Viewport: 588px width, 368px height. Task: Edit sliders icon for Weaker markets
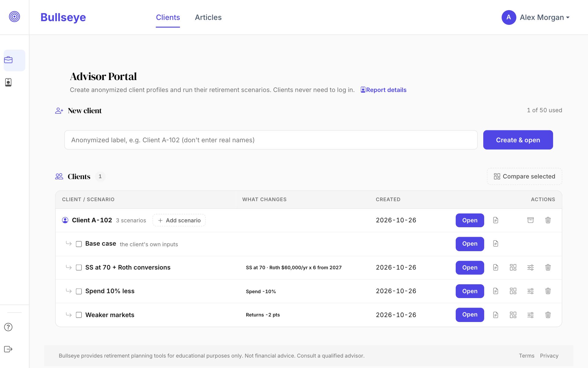coord(530,315)
